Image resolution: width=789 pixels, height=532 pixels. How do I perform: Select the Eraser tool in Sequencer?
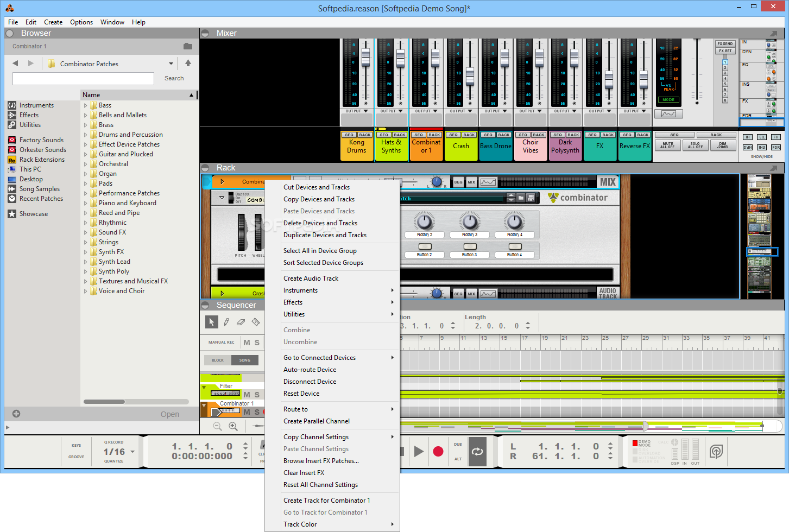click(241, 322)
